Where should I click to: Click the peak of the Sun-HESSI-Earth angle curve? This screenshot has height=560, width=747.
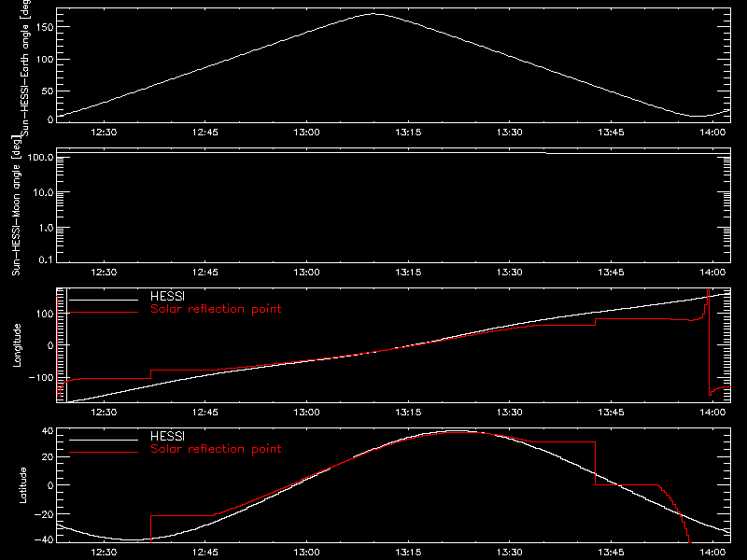374,14
